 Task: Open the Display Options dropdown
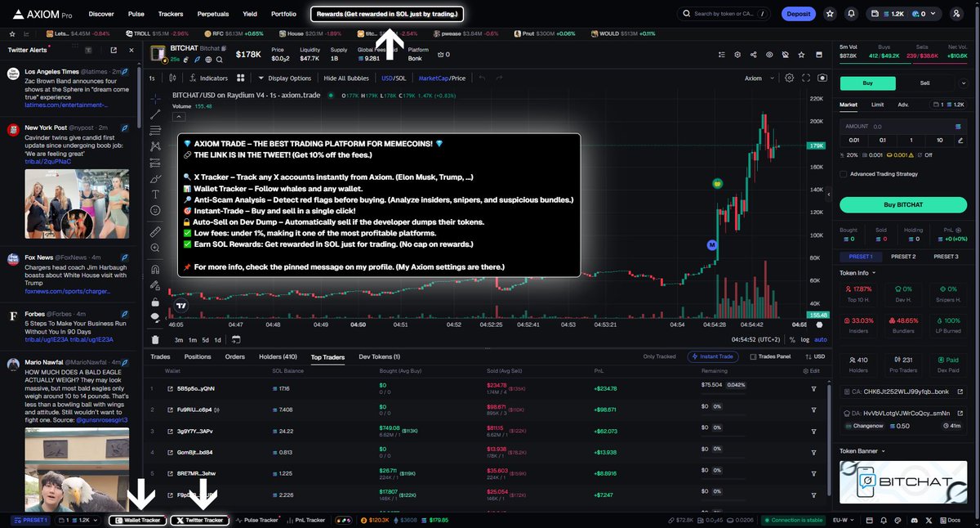coord(285,78)
